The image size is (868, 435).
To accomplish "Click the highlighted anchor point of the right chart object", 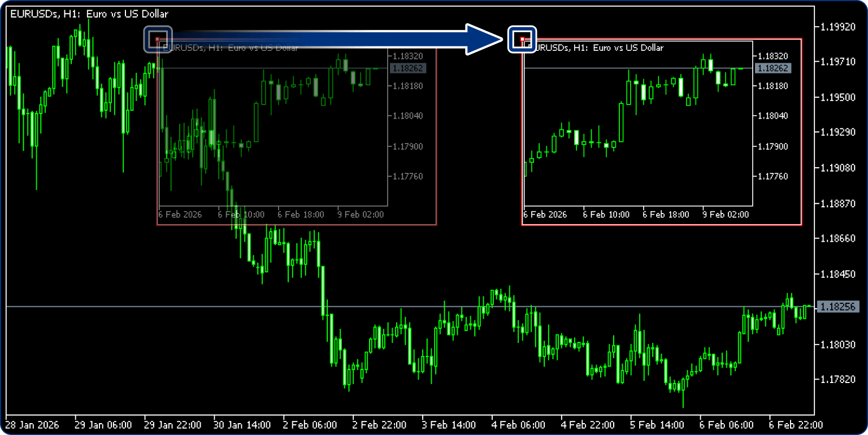I will click(523, 40).
